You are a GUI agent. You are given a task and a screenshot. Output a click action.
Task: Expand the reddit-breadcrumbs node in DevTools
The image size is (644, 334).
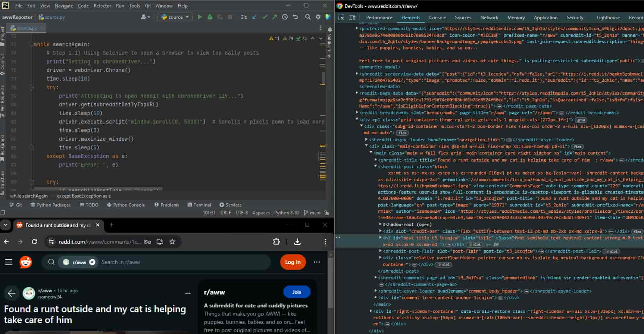point(357,113)
